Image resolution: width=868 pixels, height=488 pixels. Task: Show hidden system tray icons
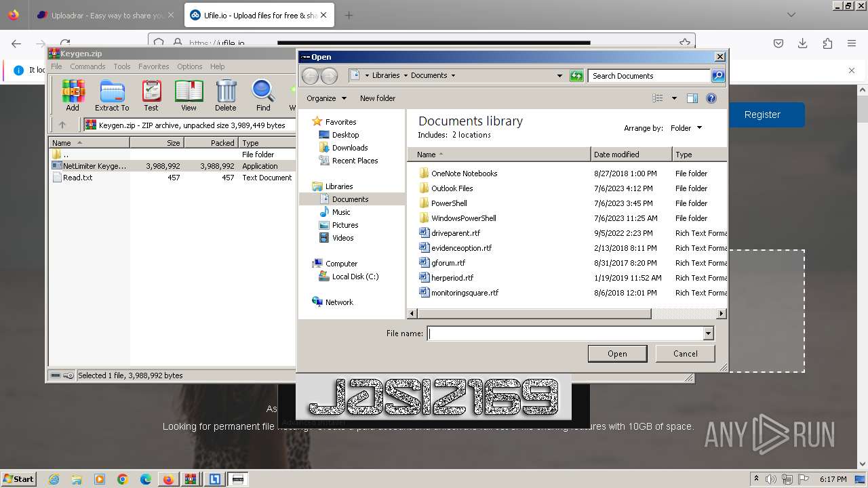click(x=756, y=479)
